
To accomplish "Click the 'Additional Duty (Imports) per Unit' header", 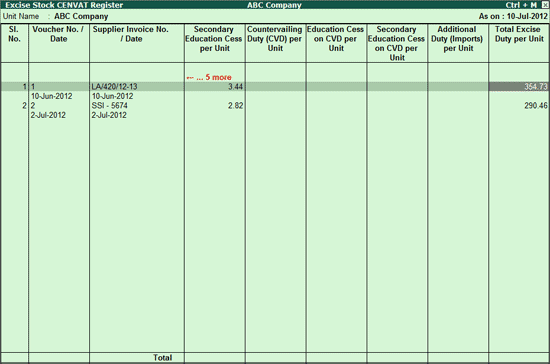I will click(x=457, y=39).
